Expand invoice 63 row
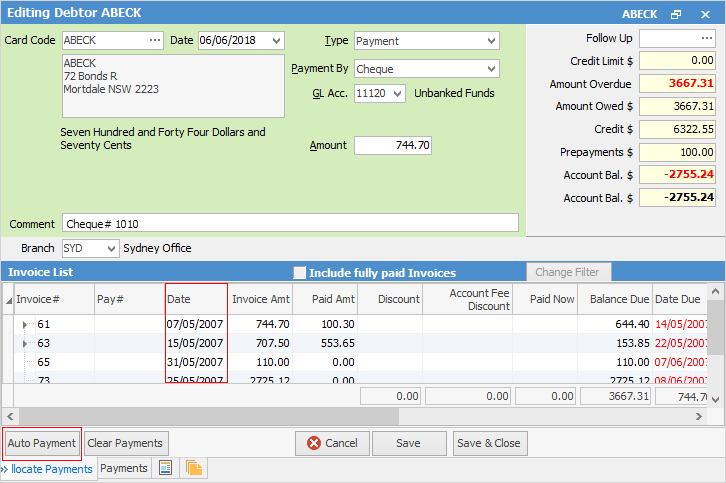Viewport: 726px width, 483px height. 25,343
